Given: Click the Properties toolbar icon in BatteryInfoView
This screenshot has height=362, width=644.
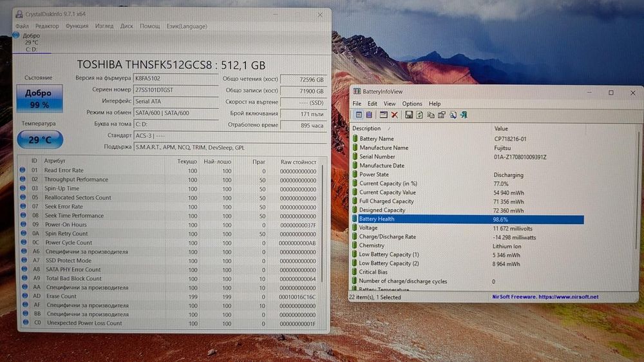Looking at the screenshot, I should 442,115.
